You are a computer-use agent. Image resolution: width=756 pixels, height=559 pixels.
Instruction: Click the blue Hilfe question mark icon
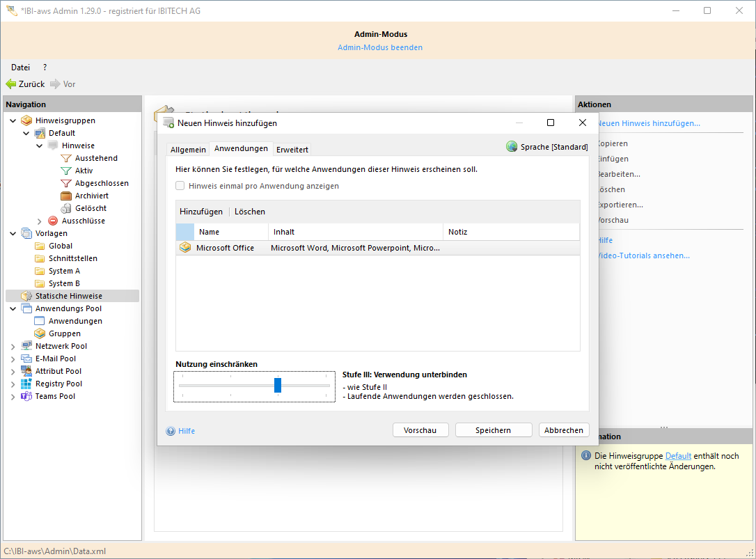pos(171,431)
